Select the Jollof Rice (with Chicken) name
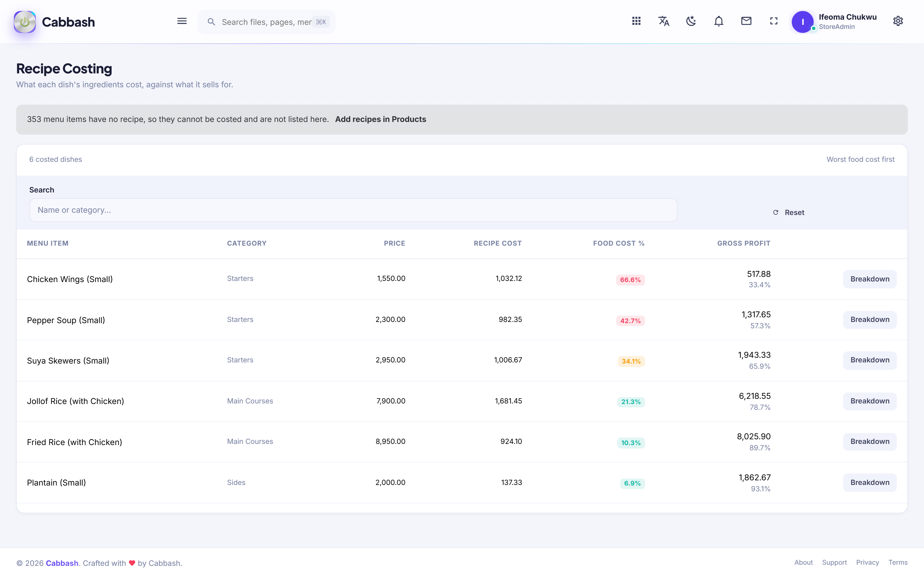 click(x=76, y=401)
